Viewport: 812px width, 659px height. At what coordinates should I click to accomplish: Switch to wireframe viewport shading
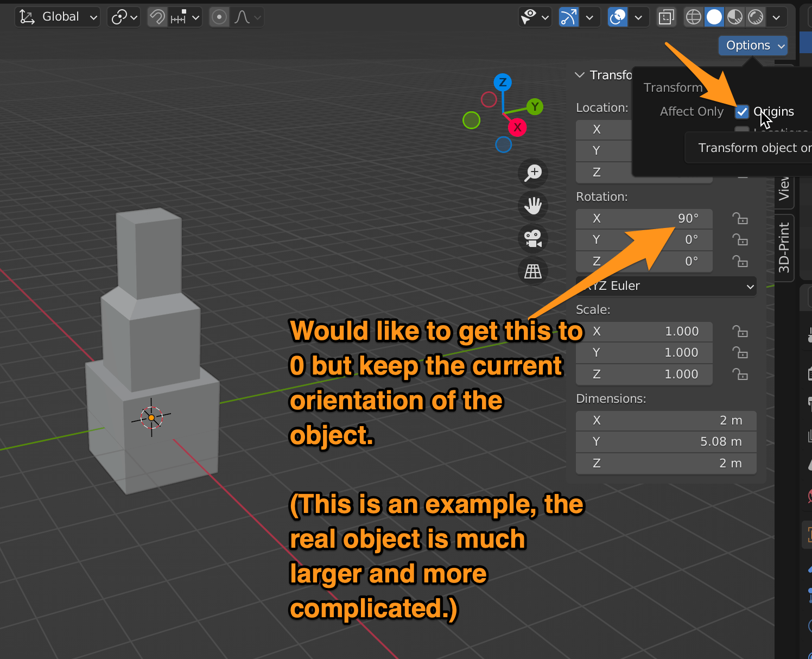(x=693, y=17)
